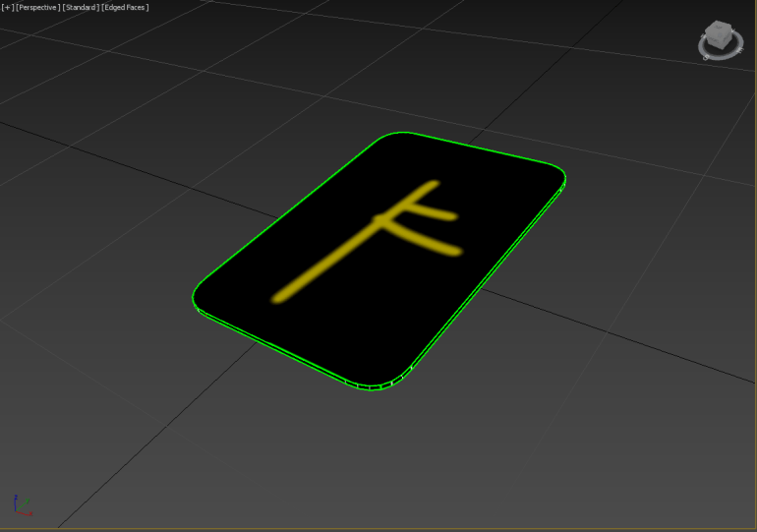
Task: Open the Standard shading preset menu
Action: (x=82, y=8)
